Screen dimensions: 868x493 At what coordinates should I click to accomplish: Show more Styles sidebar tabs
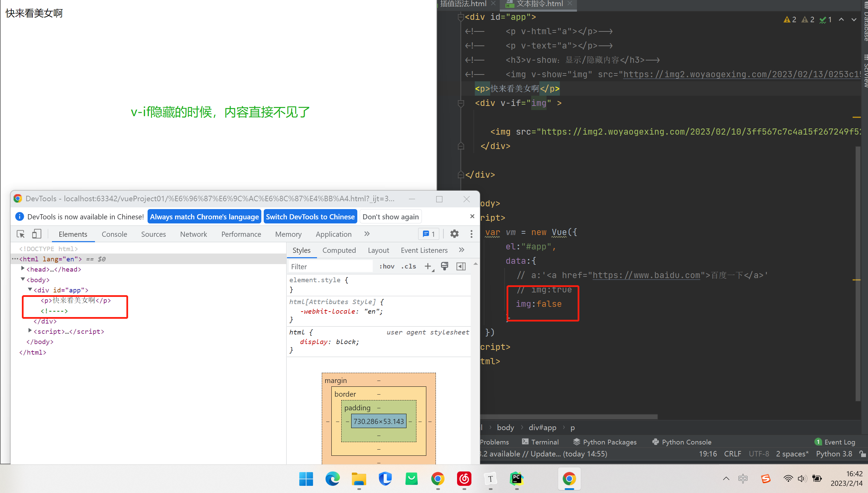(462, 250)
